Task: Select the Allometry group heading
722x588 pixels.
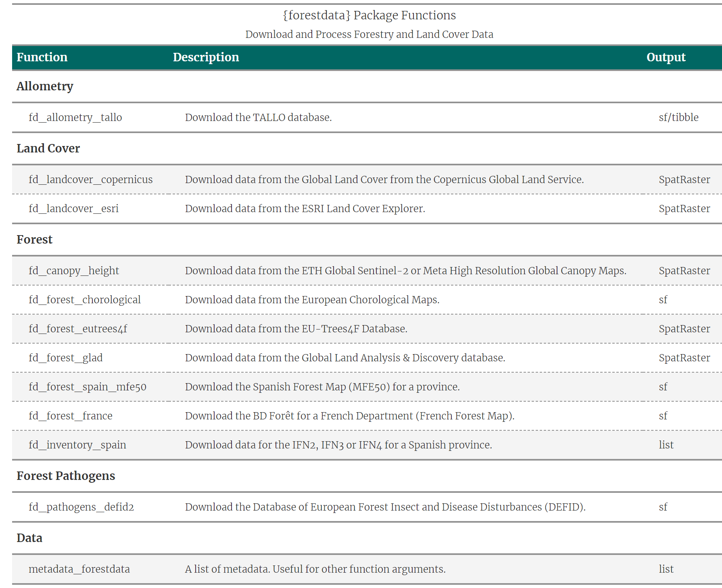Action: (x=45, y=86)
